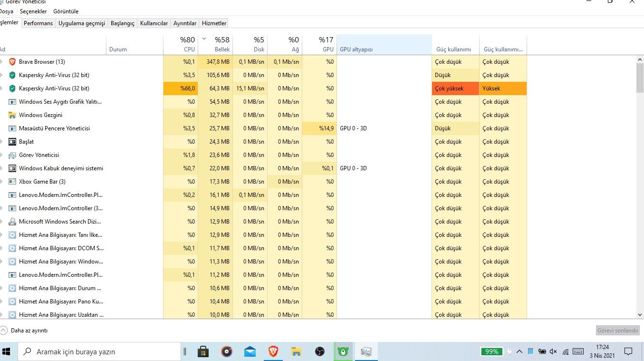Screen dimensions: 644x361
Task: Click the Kaspersky icon in the 64,3 MB row
Action: 12,88
